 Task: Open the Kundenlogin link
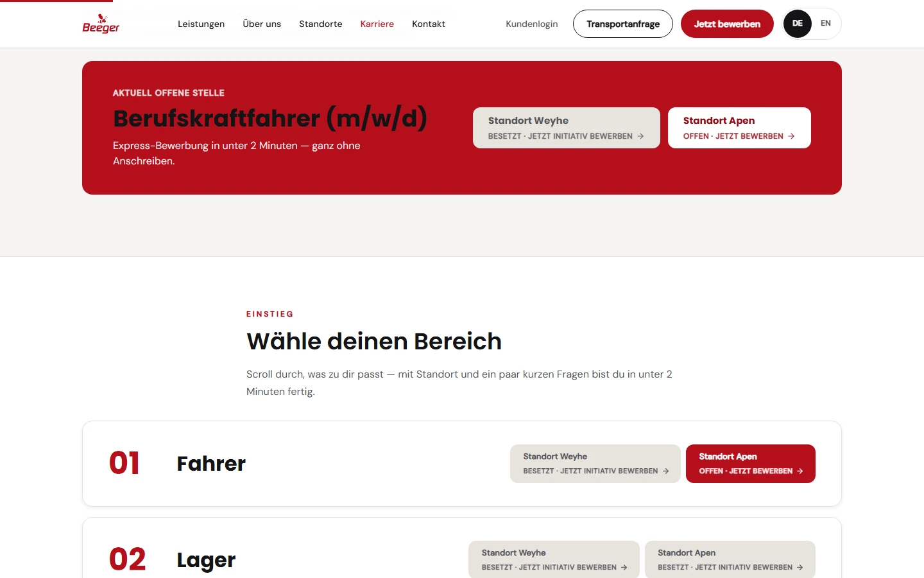point(532,24)
